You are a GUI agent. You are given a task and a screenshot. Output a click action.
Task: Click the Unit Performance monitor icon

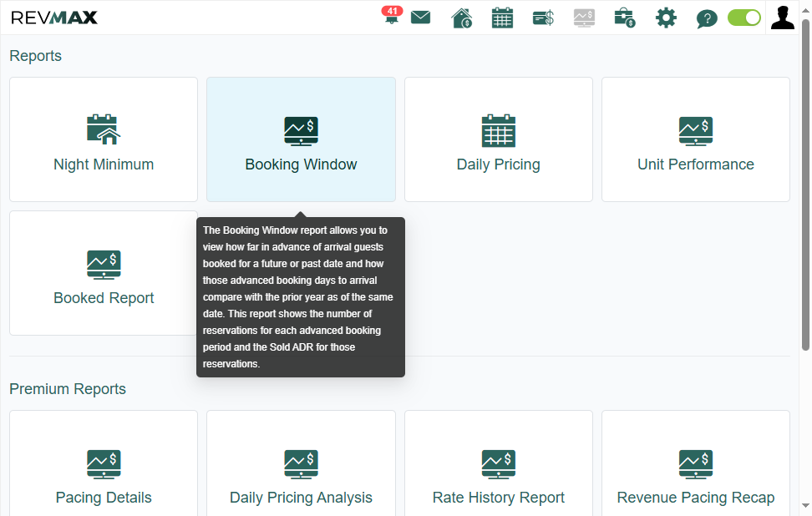(696, 131)
